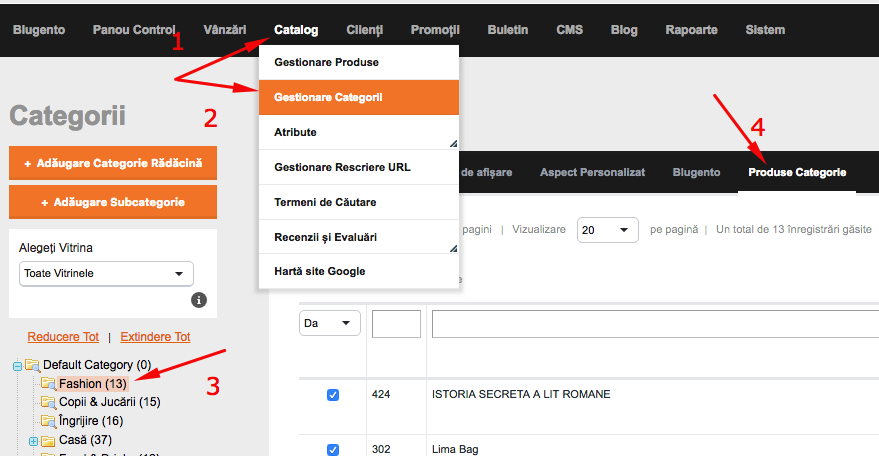Switch to the Aspect Personalizat tab

coord(593,173)
